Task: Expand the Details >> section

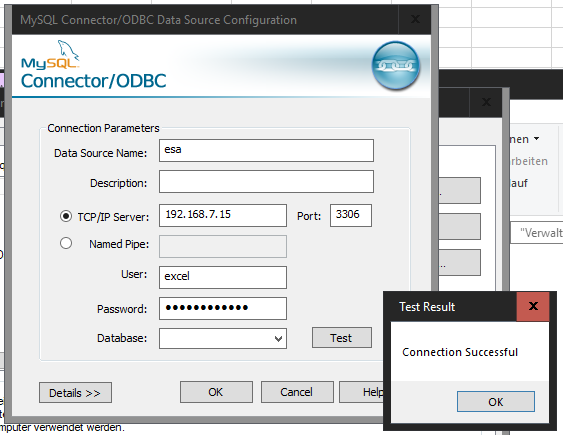Action: pos(75,393)
